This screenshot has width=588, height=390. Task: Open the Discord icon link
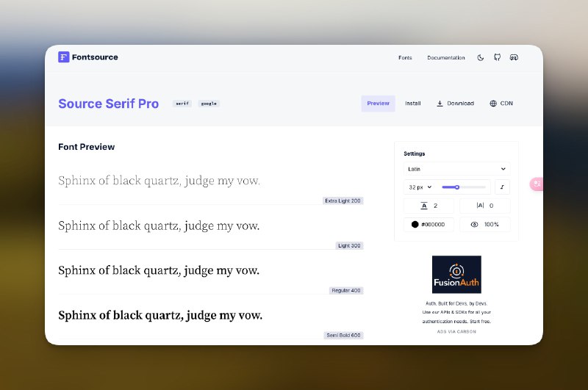point(514,57)
